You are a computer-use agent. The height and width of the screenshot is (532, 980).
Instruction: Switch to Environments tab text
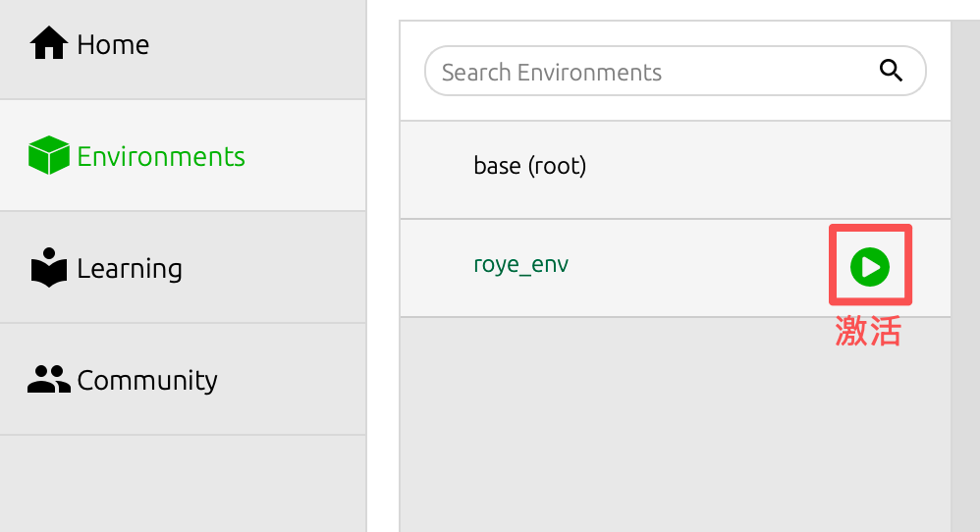pyautogui.click(x=161, y=156)
